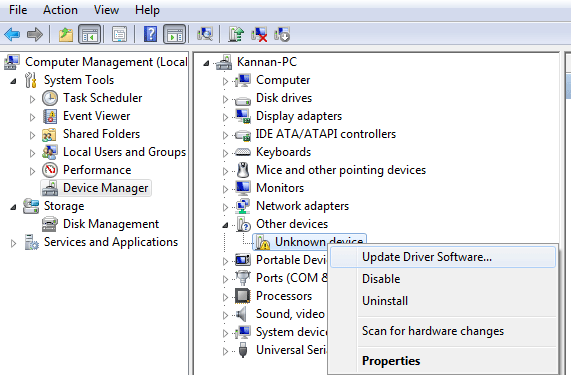Viewport: 571px width, 375px height.
Task: Expand the Event Viewer node
Action: [32, 117]
